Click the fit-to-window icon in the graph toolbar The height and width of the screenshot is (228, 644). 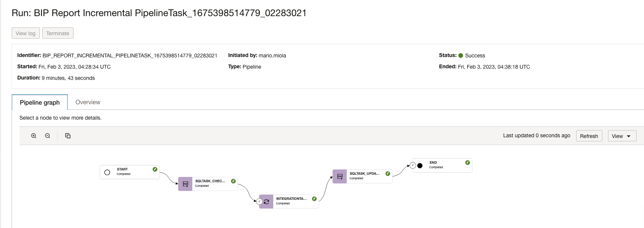tap(68, 136)
